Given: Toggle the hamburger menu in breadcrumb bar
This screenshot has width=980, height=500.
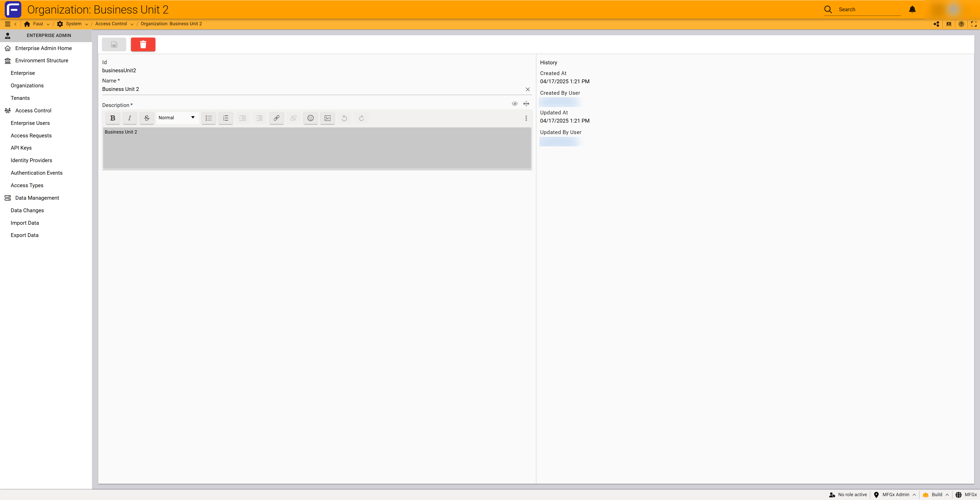Looking at the screenshot, I should pyautogui.click(x=7, y=24).
